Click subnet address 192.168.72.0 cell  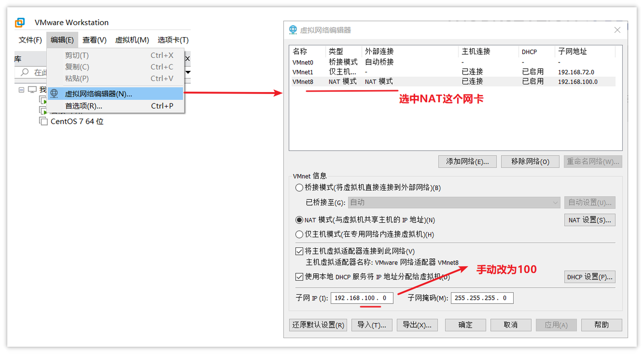point(576,72)
